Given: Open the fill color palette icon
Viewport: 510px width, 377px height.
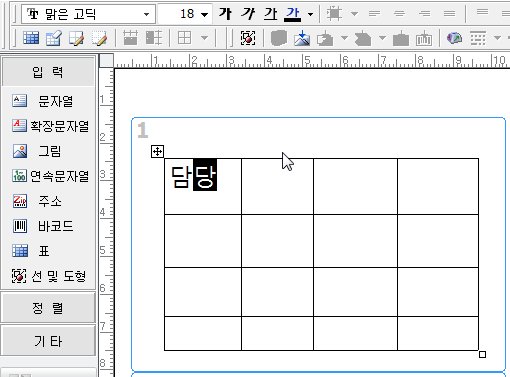Looking at the screenshot, I should click(x=454, y=38).
